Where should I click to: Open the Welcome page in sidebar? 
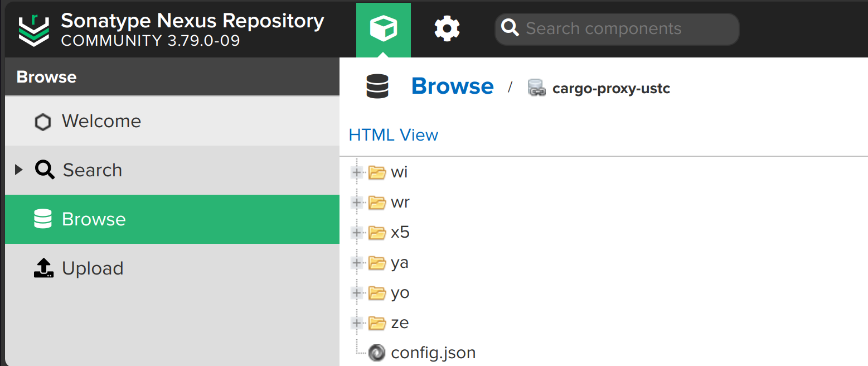click(172, 121)
